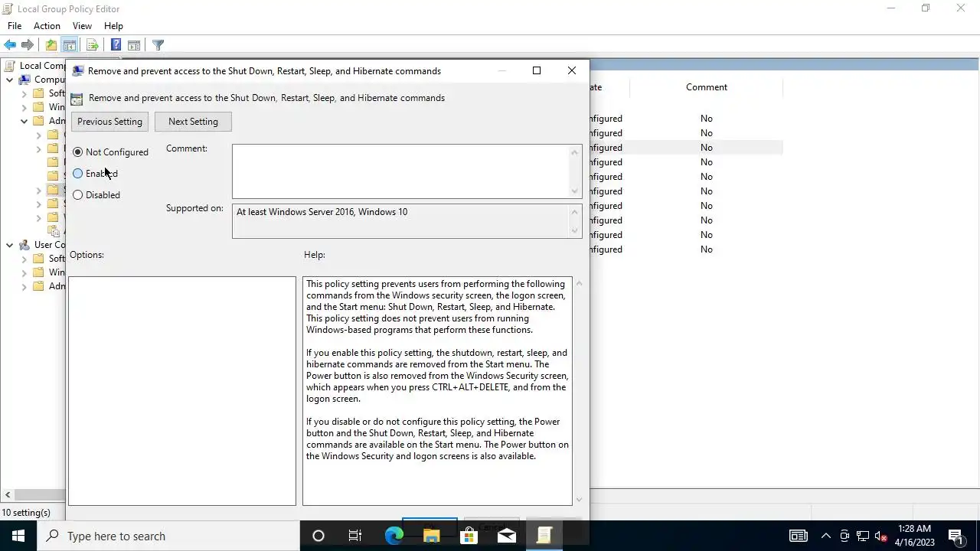980x551 pixels.
Task: Open File Explorer from the taskbar
Action: click(x=431, y=536)
